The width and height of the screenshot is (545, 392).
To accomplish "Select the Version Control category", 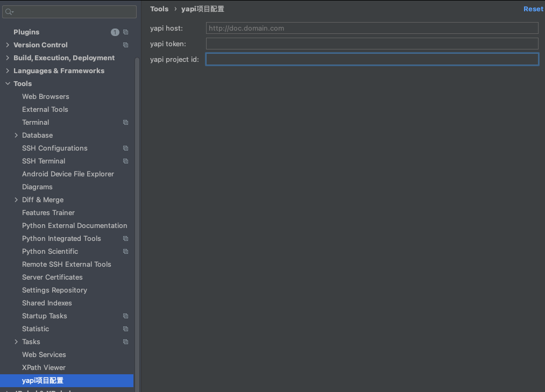I will [40, 45].
